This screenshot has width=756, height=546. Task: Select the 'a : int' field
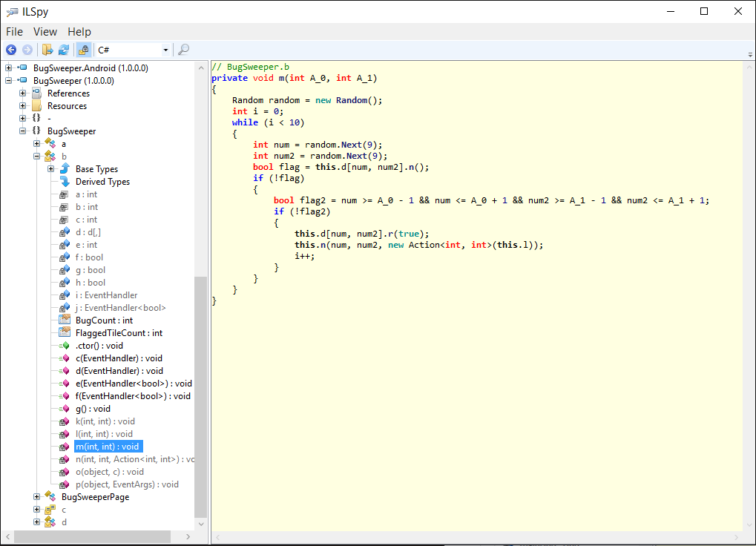click(x=86, y=194)
